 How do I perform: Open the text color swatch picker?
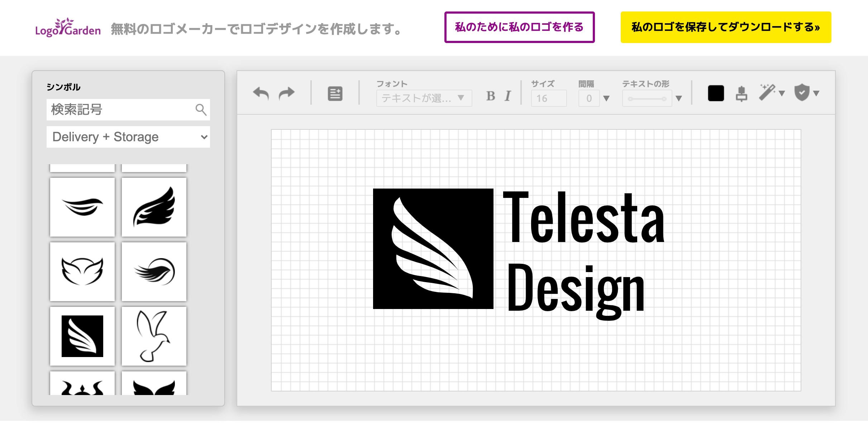click(x=715, y=92)
